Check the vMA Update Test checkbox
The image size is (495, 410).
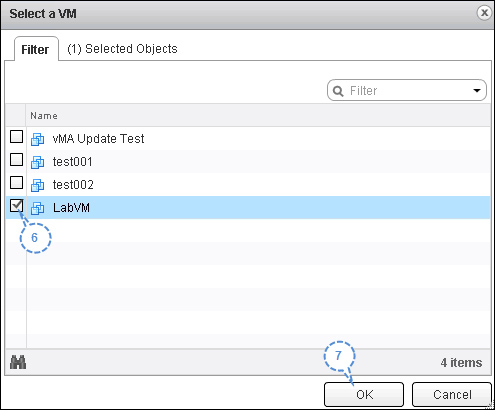16,136
